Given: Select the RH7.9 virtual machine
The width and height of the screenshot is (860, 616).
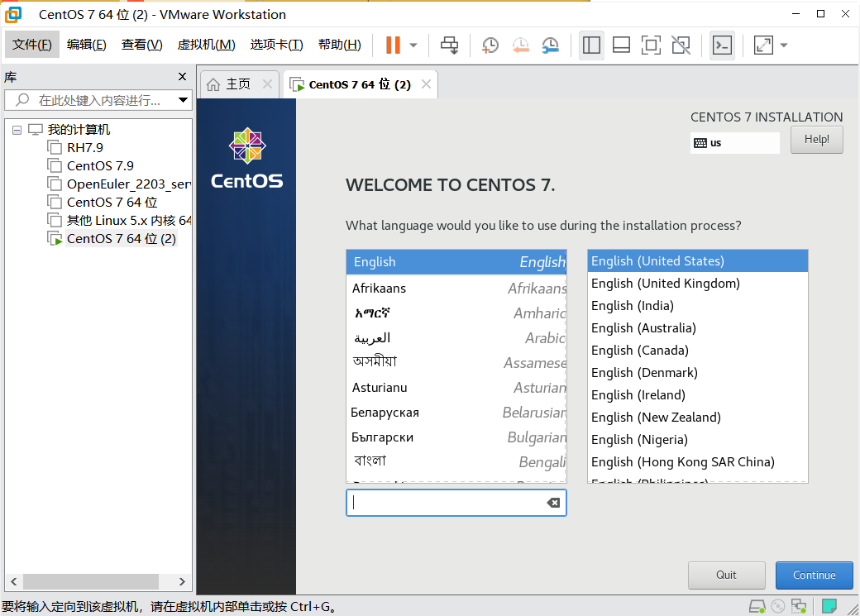Looking at the screenshot, I should (84, 147).
